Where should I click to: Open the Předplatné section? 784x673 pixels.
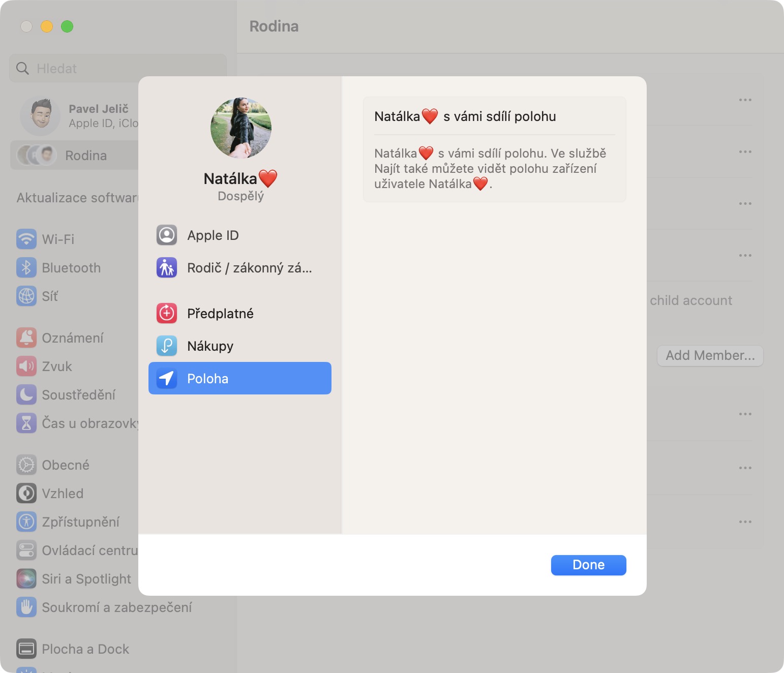point(239,314)
